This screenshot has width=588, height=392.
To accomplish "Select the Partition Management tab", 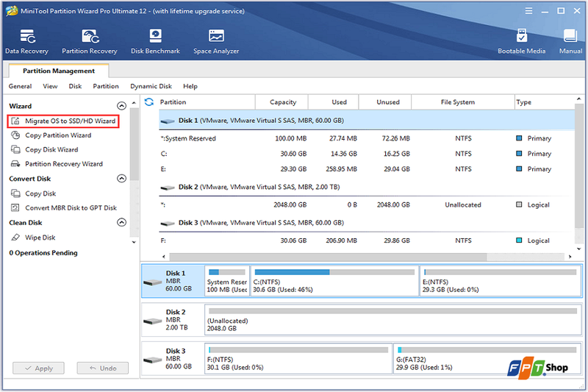I will point(59,71).
